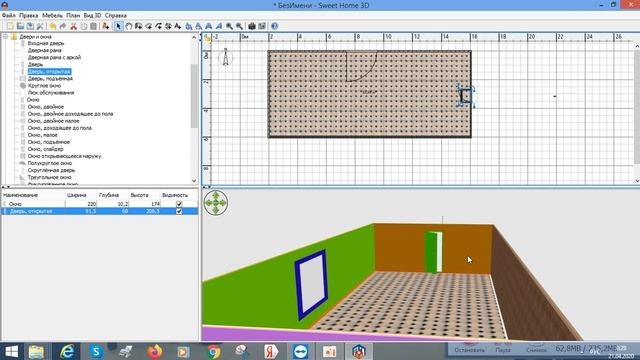Screen dimensions: 640x360
Task: Open Google Chrome from the taskbar
Action: pyautogui.click(x=213, y=351)
